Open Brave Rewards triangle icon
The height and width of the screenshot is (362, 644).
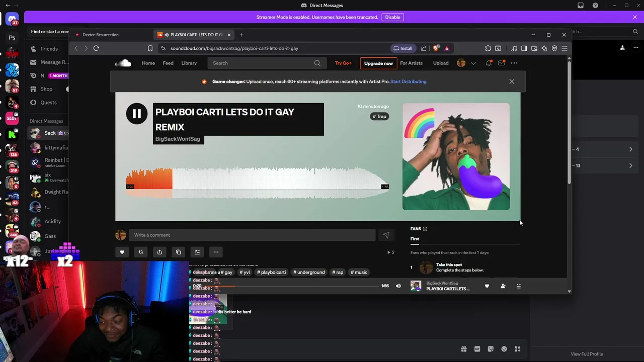pyautogui.click(x=447, y=48)
